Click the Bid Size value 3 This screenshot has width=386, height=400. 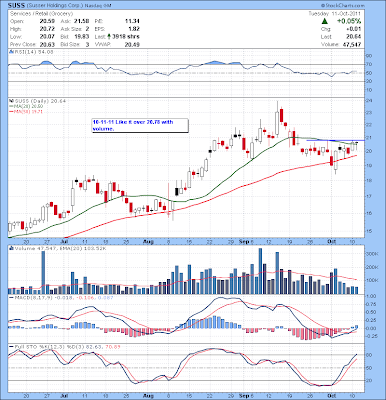[87, 44]
